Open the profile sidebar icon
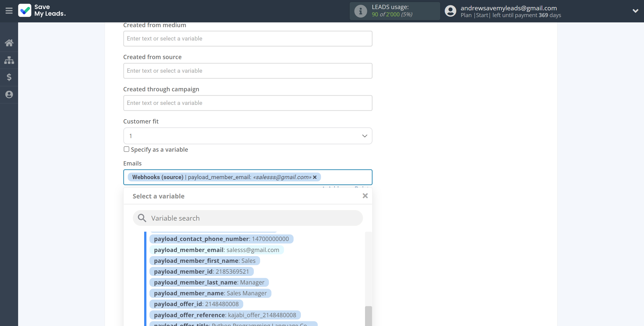 [x=9, y=95]
